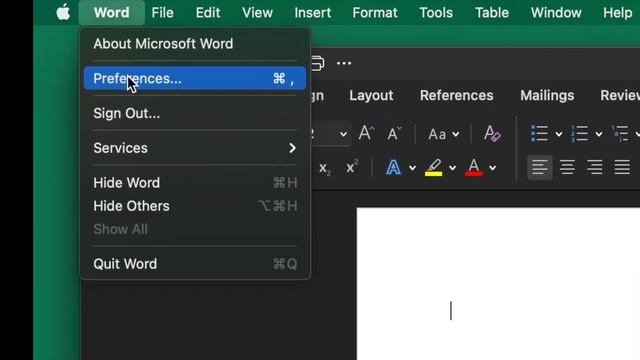Click the Increase Font Size icon
The height and width of the screenshot is (360, 640).
point(366,133)
